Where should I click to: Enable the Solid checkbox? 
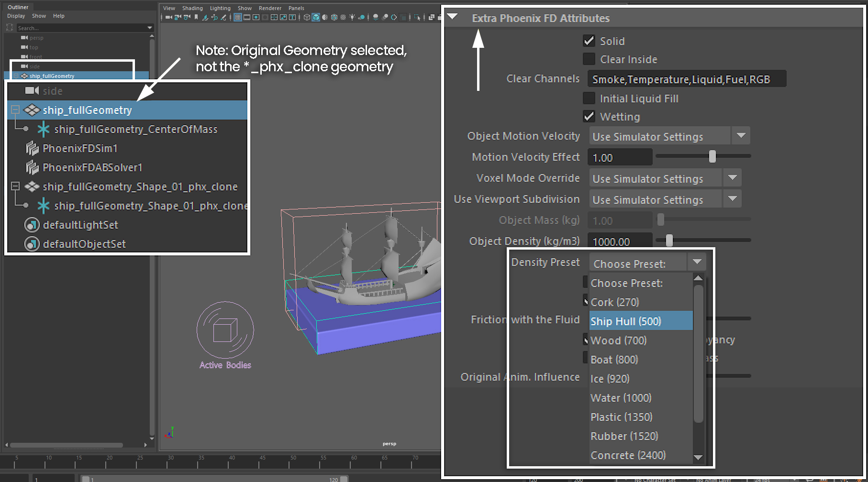589,41
